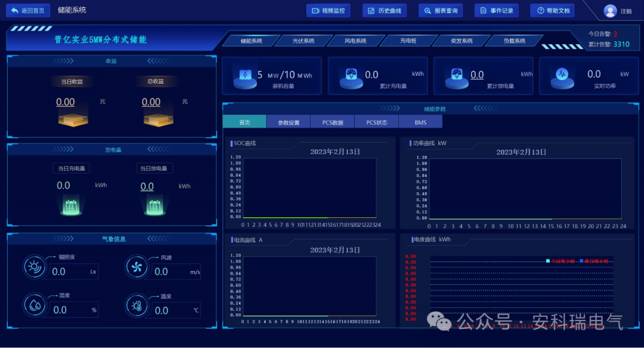Open 事件记录 event log

click(497, 11)
